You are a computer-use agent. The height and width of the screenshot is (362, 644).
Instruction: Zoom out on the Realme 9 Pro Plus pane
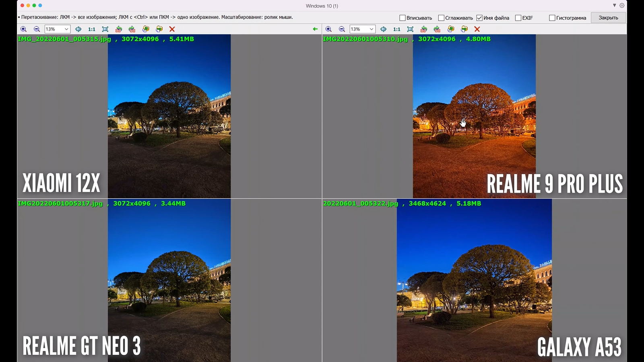point(342,29)
